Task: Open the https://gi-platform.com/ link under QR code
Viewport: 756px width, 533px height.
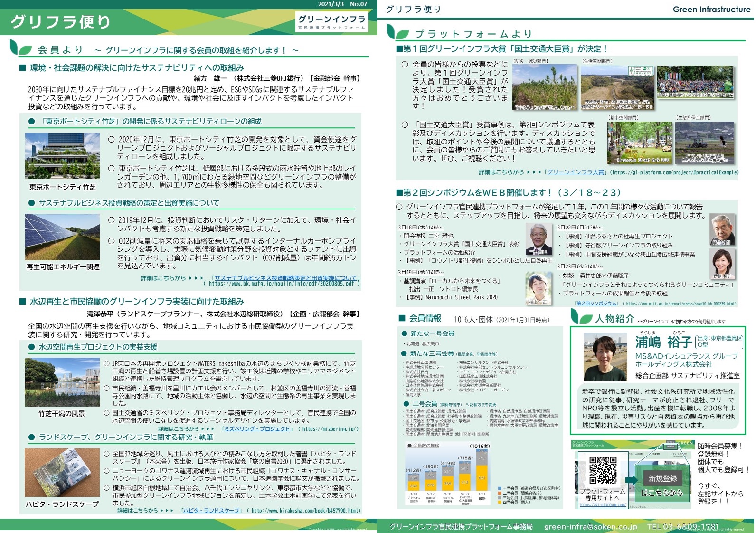Action: click(x=603, y=505)
